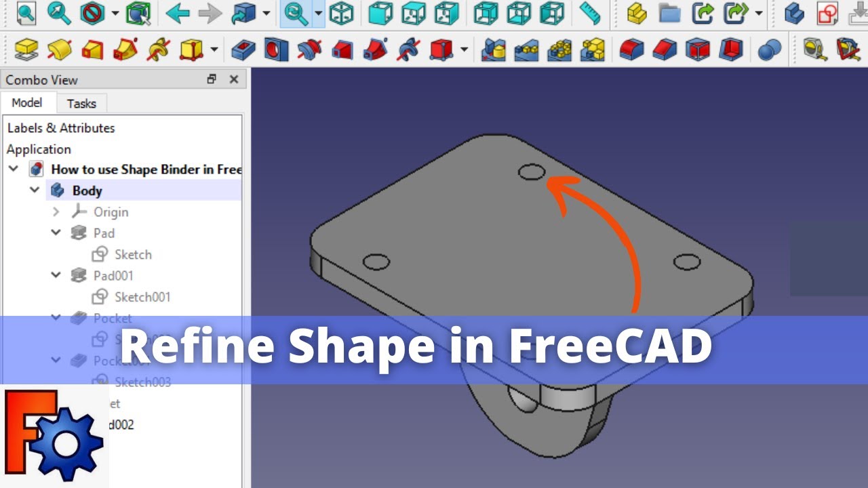868x488 pixels.
Task: Close the Combo View panel
Action: click(x=234, y=79)
